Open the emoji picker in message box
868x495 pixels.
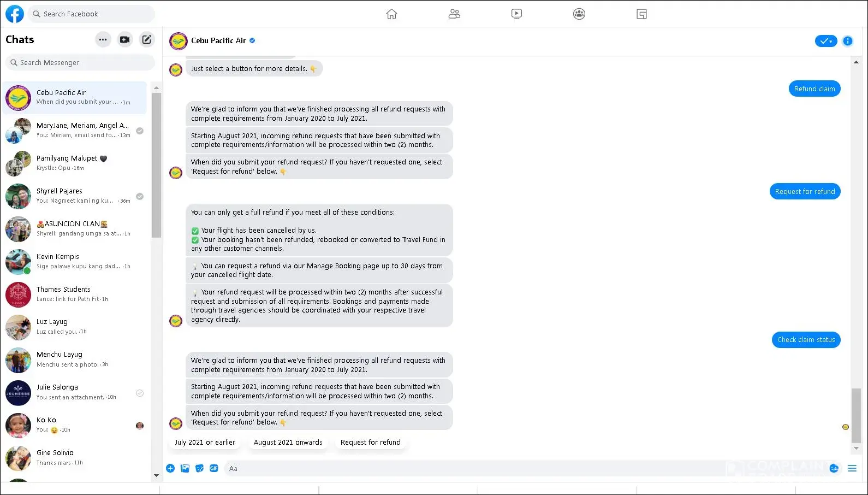834,468
